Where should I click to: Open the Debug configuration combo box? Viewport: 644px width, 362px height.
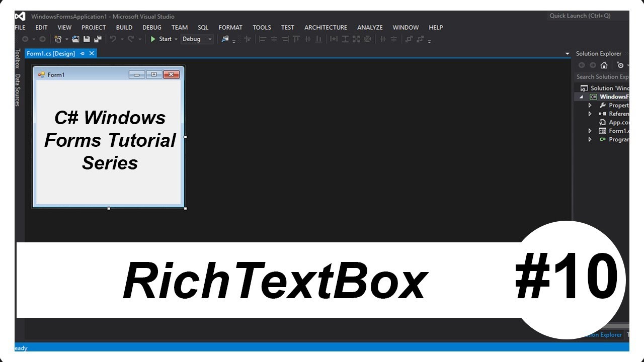point(197,39)
